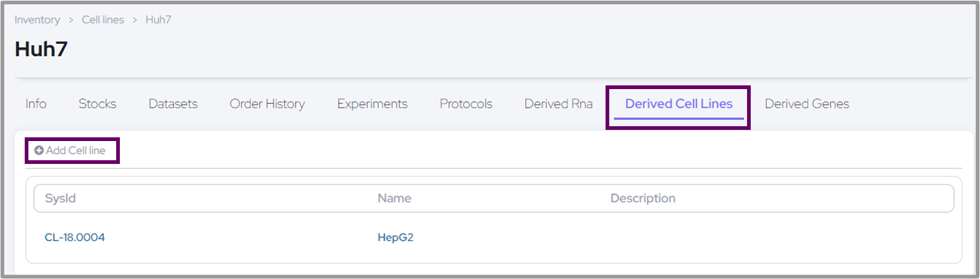
Task: Click the SysId column header
Action: coord(61,199)
